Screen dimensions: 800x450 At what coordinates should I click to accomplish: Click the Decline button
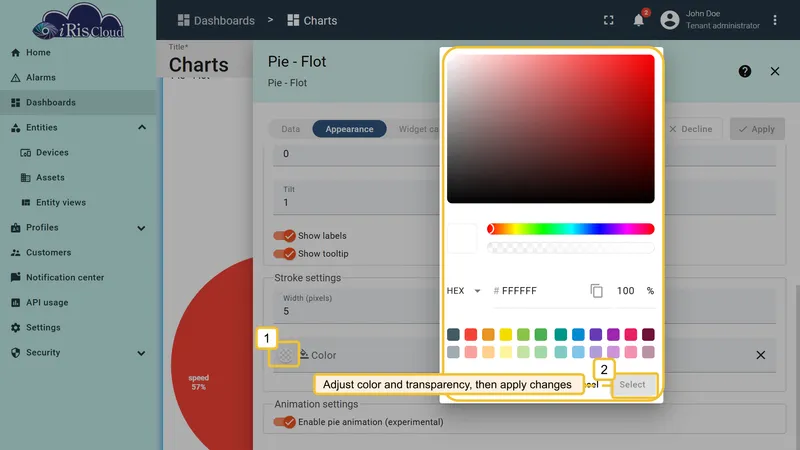coord(691,129)
